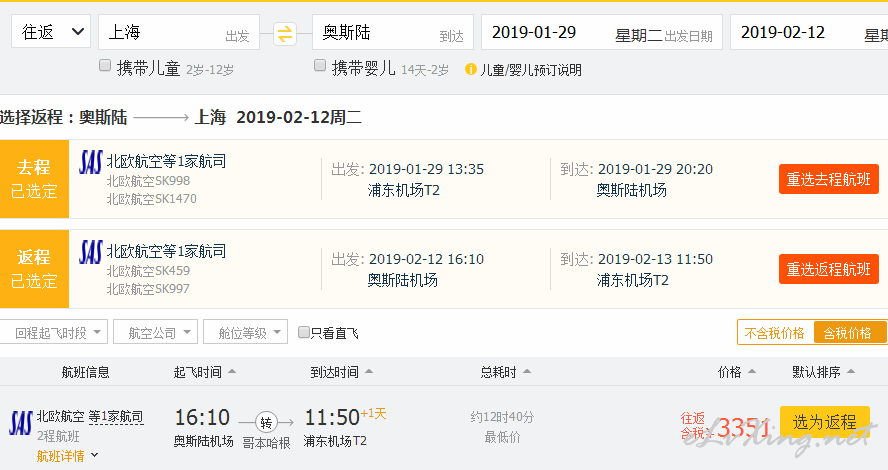
Task: Open the 往返 trip type dropdown
Action: pyautogui.click(x=51, y=32)
